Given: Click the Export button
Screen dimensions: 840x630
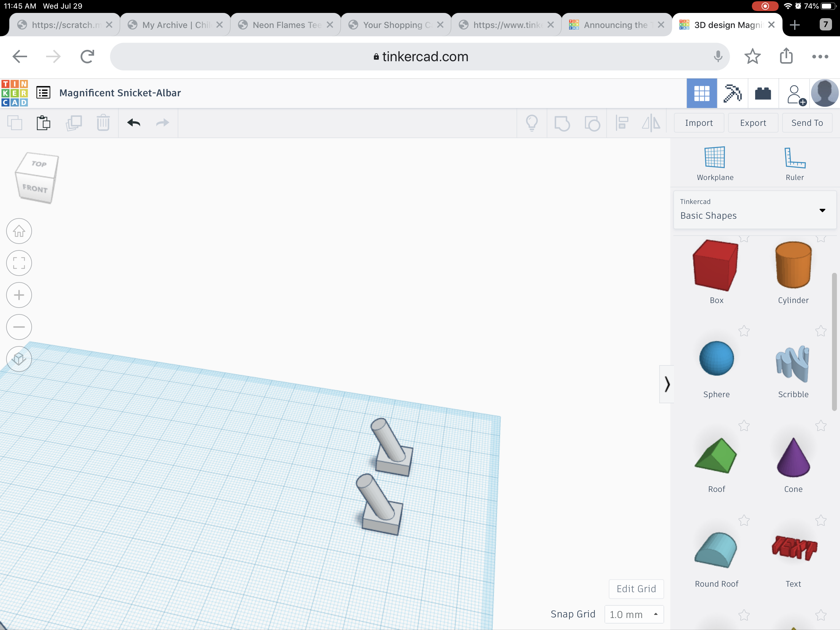Looking at the screenshot, I should (753, 123).
